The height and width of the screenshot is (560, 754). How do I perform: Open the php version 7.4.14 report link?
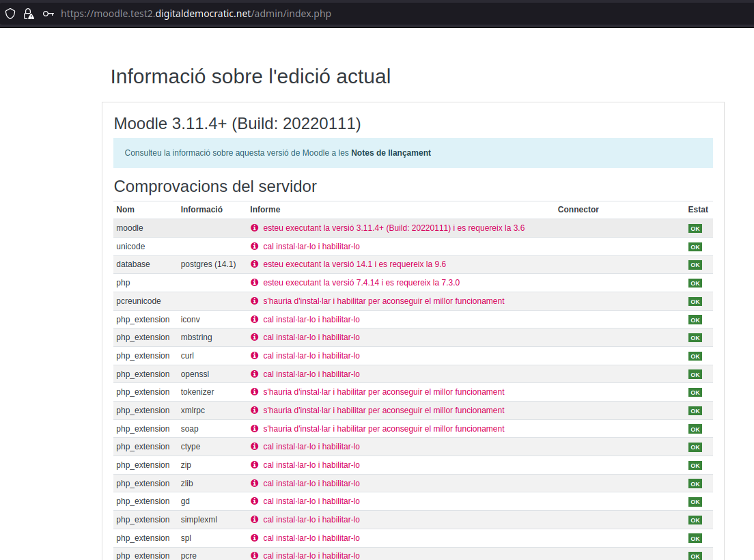[x=361, y=283]
